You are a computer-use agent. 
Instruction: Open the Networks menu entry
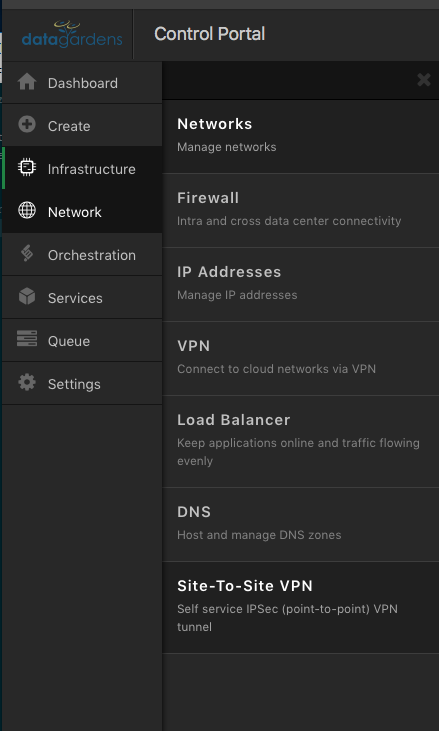point(301,137)
